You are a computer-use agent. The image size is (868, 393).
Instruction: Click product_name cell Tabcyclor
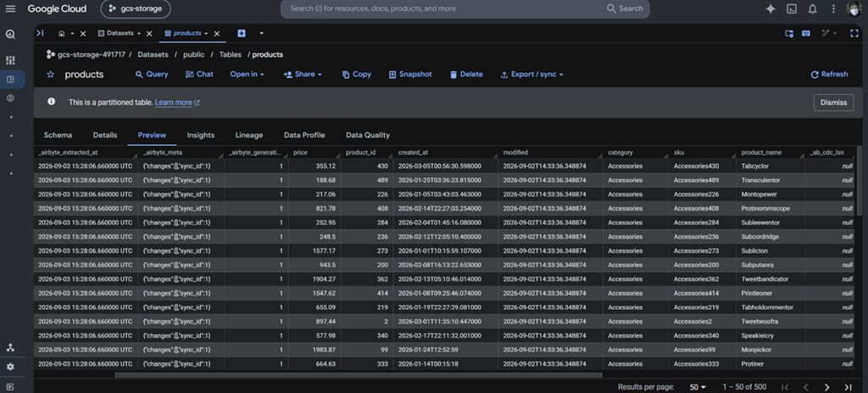[x=755, y=166]
